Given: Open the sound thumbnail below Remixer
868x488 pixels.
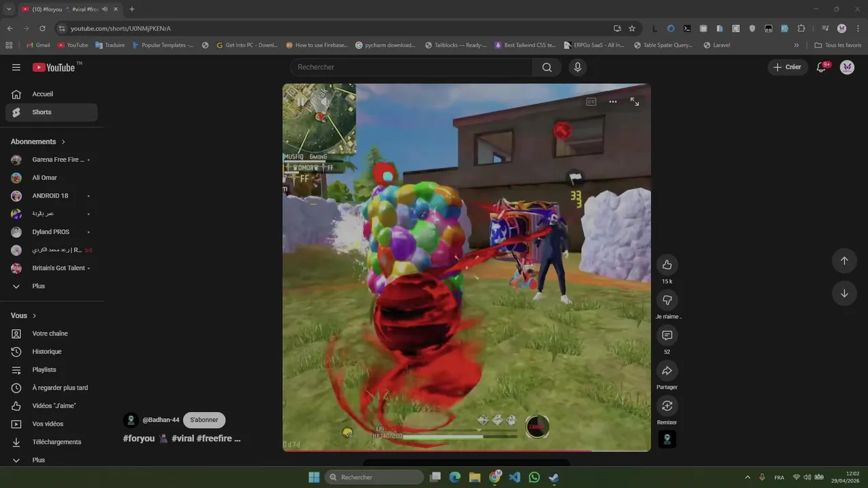Looking at the screenshot, I should (x=667, y=439).
